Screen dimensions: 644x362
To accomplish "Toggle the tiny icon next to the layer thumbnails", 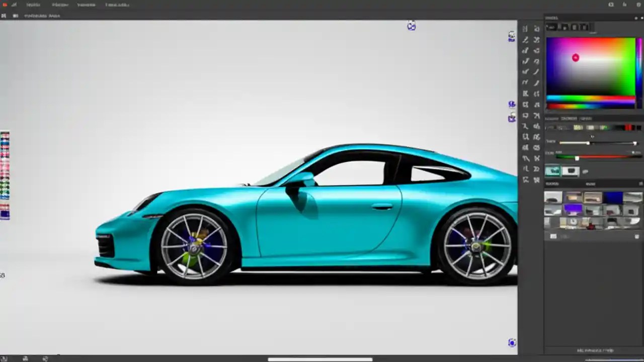I will 585,171.
